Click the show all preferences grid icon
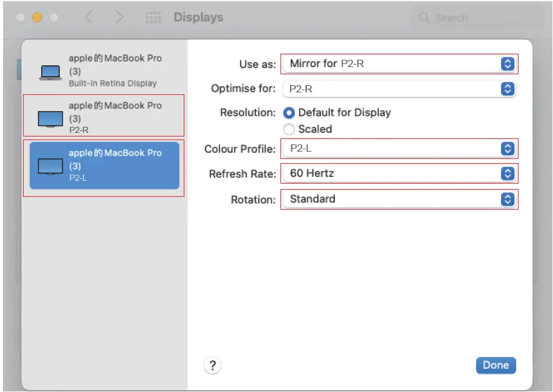The height and width of the screenshot is (392, 553). pyautogui.click(x=154, y=18)
